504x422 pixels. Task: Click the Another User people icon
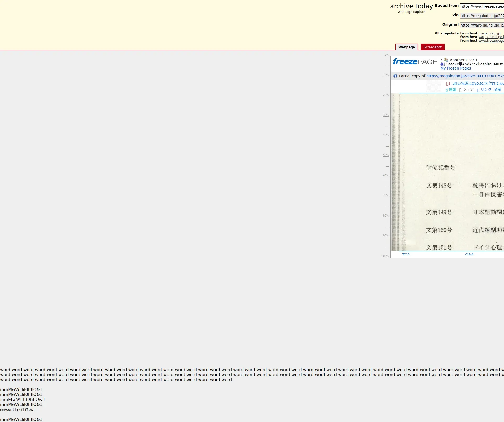[446, 60]
